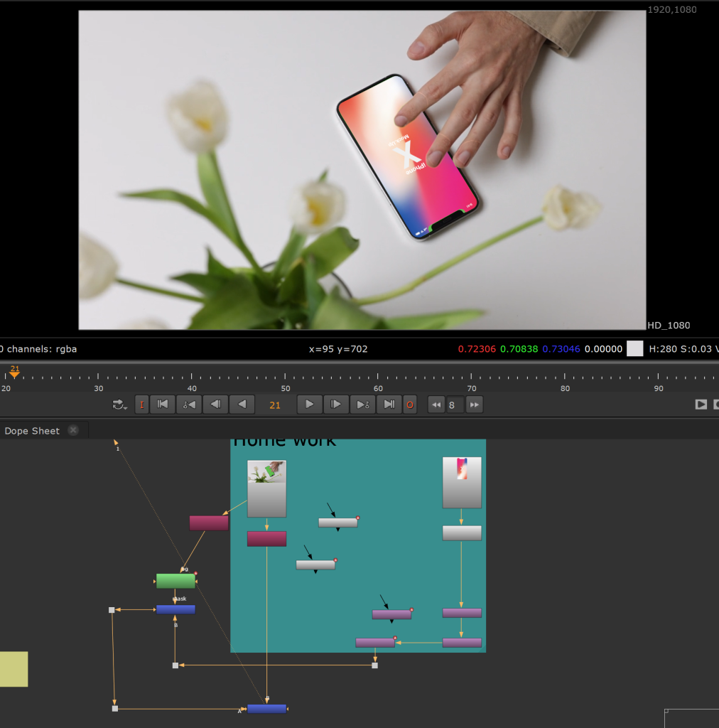Select the green node in the graph
Screen dimensions: 719x728
pyautogui.click(x=175, y=581)
